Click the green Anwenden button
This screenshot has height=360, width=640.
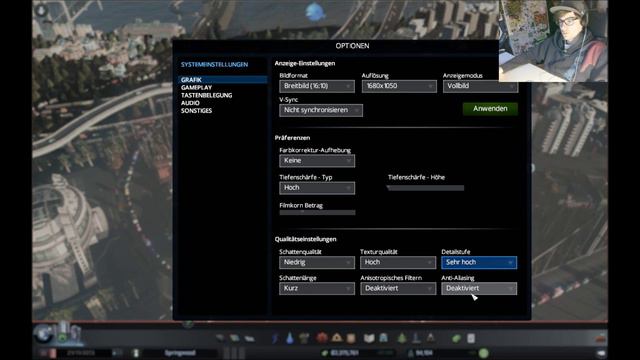coord(490,109)
